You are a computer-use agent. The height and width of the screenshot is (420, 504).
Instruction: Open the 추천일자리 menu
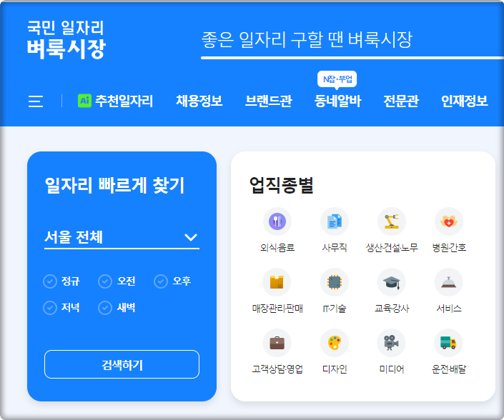124,101
